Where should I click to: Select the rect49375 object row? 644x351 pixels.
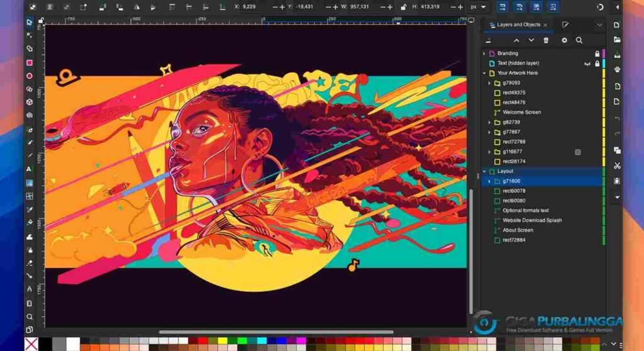tap(542, 93)
